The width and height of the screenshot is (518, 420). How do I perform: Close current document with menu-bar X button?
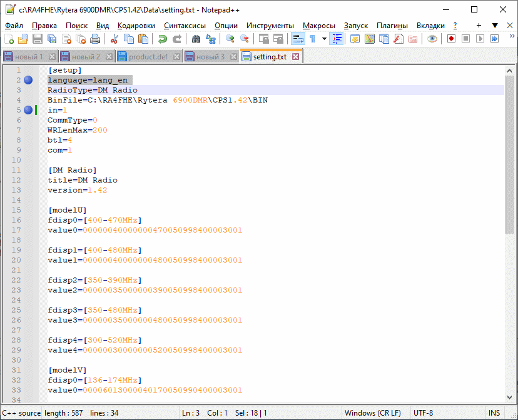(x=510, y=26)
